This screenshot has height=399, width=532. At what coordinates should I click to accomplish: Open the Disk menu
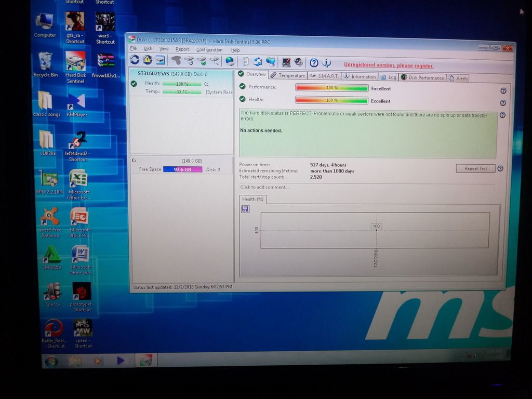click(148, 49)
